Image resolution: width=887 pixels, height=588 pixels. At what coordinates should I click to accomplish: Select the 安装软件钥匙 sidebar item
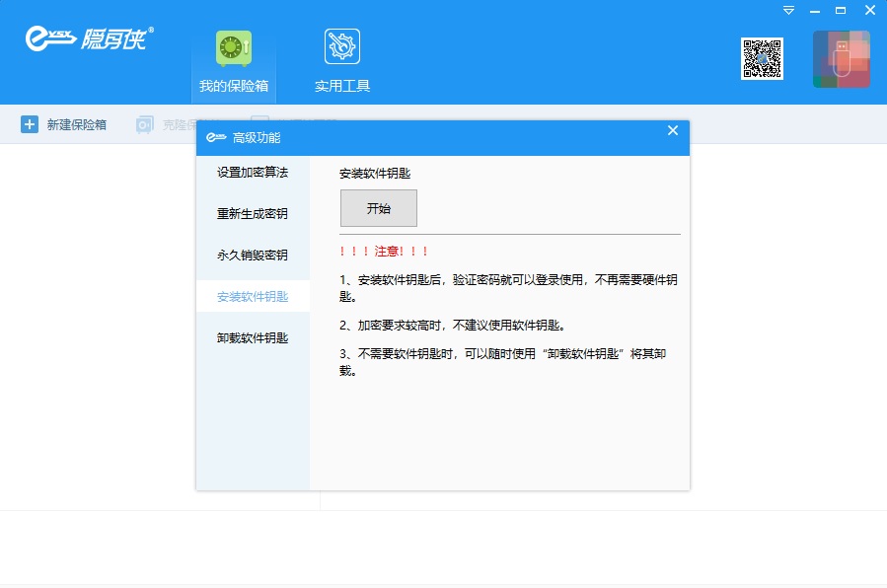[x=253, y=296]
